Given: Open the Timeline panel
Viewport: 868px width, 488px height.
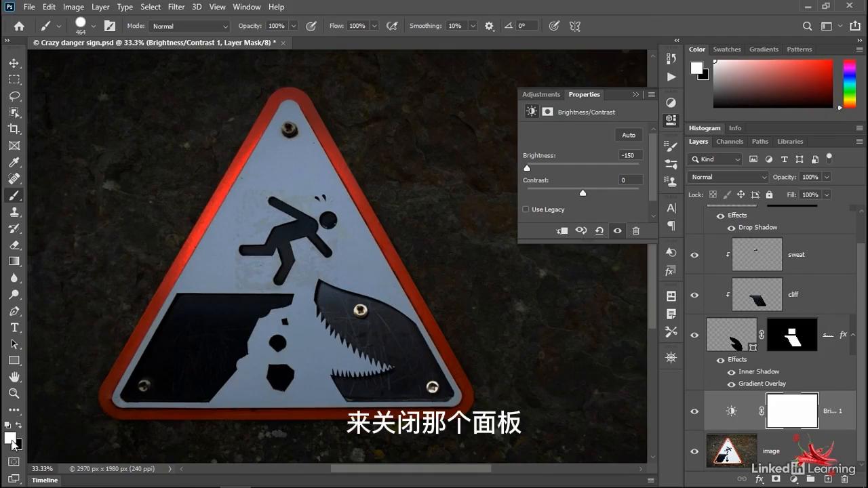Looking at the screenshot, I should 44,480.
